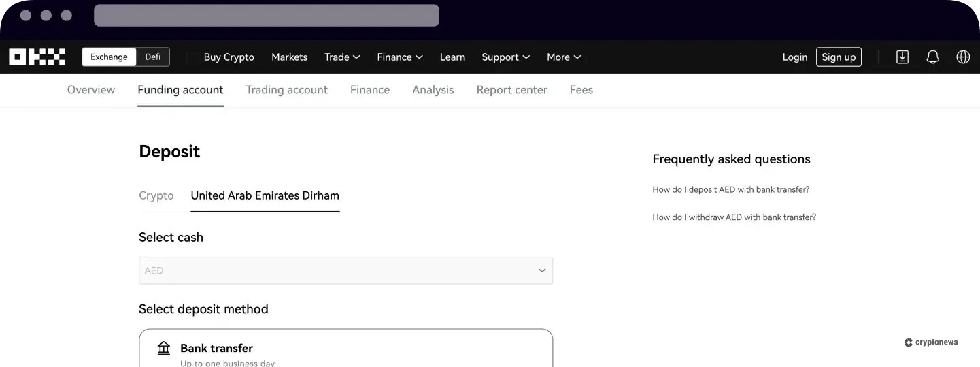Select the Crypto deposit tab
Viewport: 980px width, 367px height.
(x=156, y=195)
